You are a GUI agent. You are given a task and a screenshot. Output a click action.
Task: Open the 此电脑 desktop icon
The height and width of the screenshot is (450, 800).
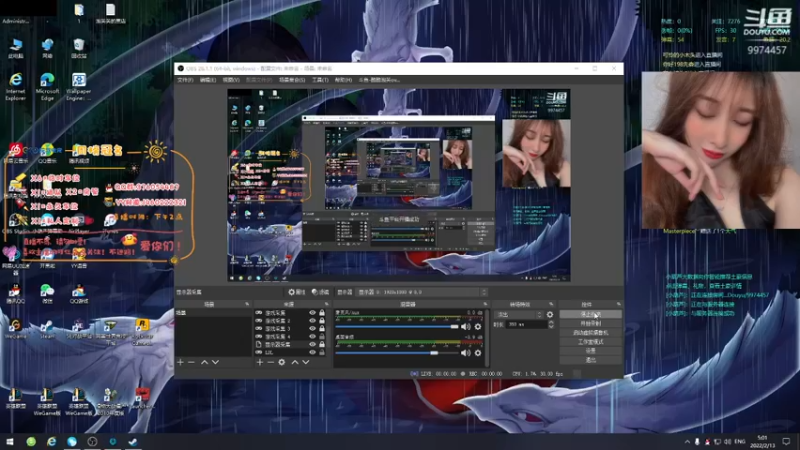[x=15, y=49]
